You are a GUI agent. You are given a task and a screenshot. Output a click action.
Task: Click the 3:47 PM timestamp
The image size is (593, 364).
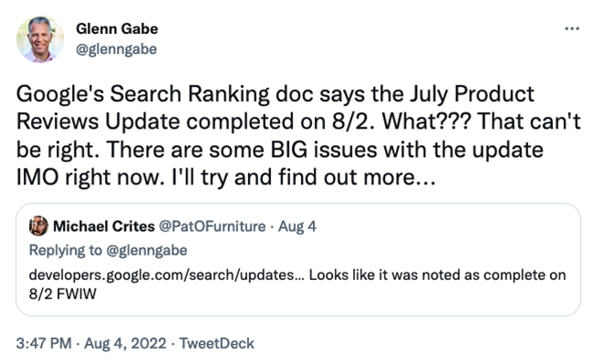(44, 343)
